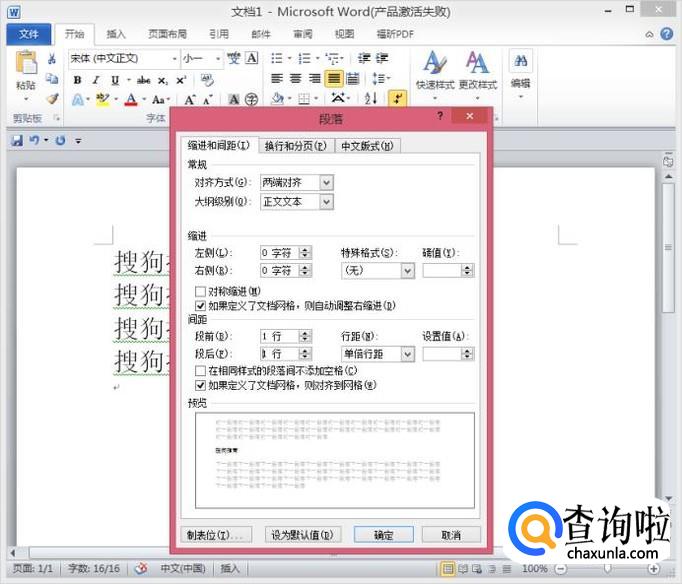Adjust the left indent stepper
This screenshot has height=584, width=682.
coord(305,253)
